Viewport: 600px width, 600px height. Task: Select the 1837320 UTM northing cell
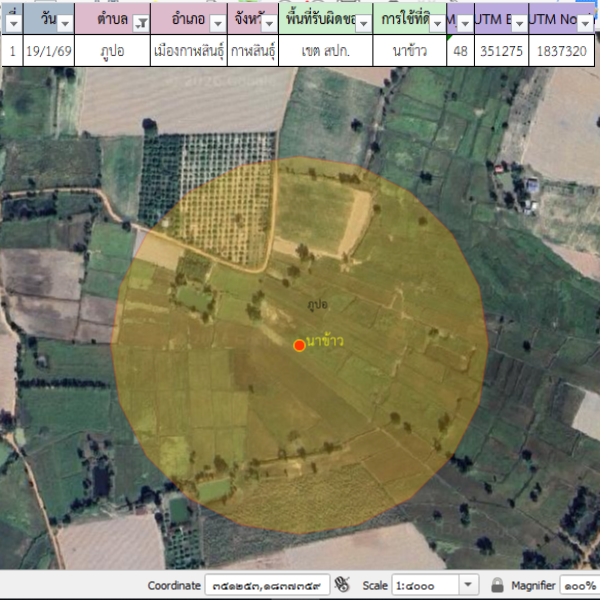tap(561, 50)
